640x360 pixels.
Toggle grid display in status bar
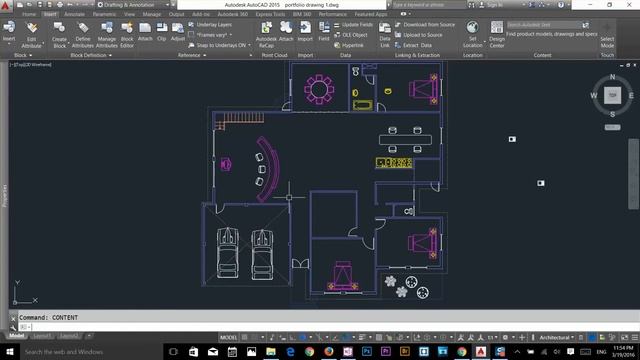pyautogui.click(x=244, y=338)
